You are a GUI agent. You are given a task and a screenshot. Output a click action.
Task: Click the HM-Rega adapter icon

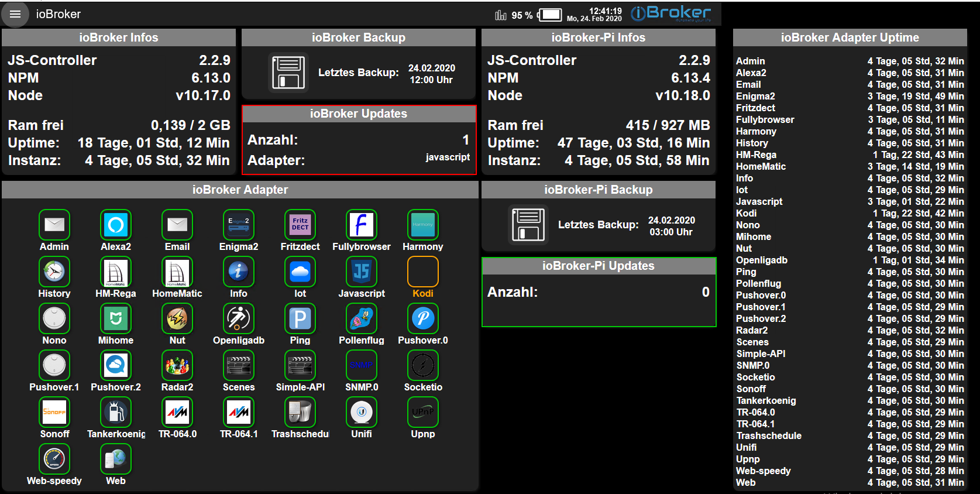116,272
